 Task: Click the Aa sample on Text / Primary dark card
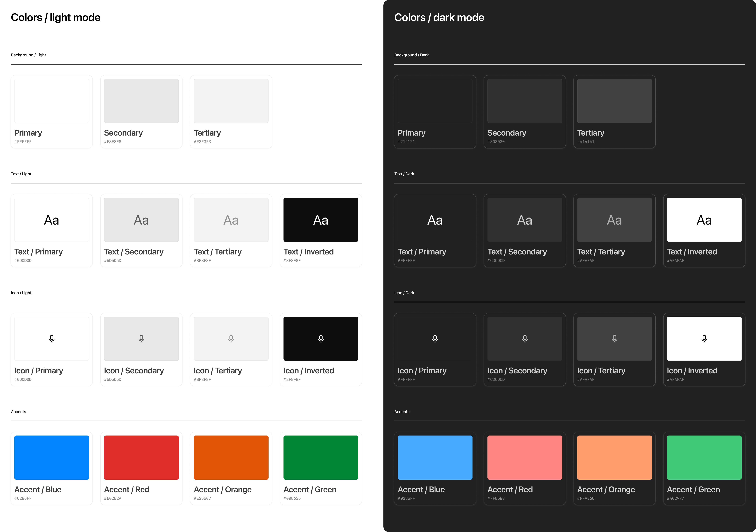coord(435,219)
